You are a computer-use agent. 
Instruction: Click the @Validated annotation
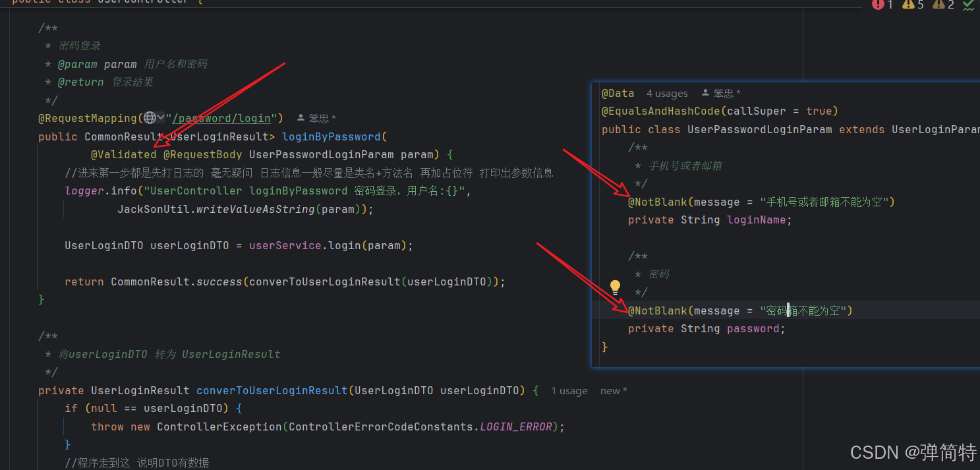click(x=124, y=155)
